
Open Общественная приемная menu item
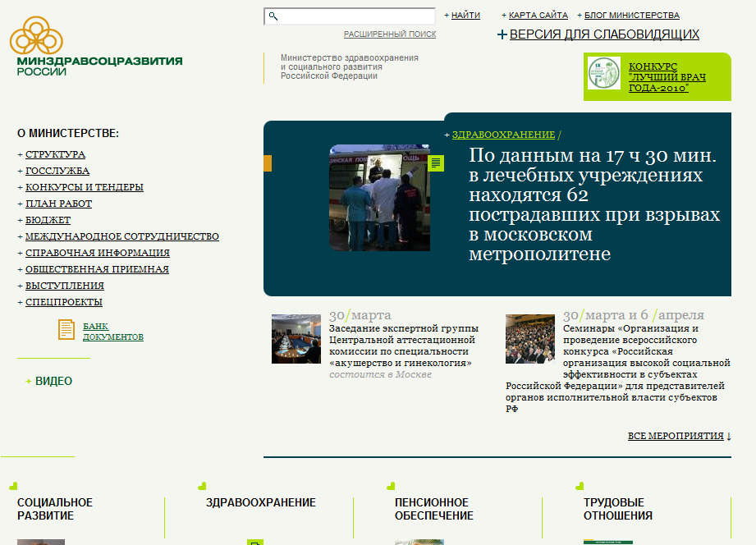tap(97, 269)
